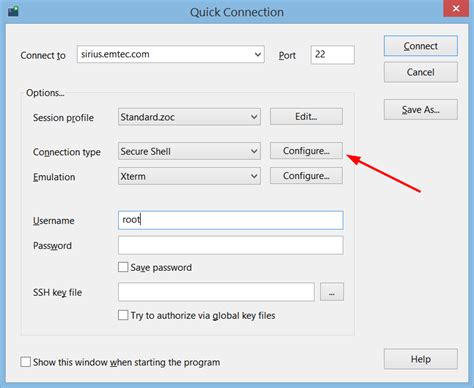Image resolution: width=474 pixels, height=388 pixels.
Task: Open Help for this dialog
Action: [421, 359]
